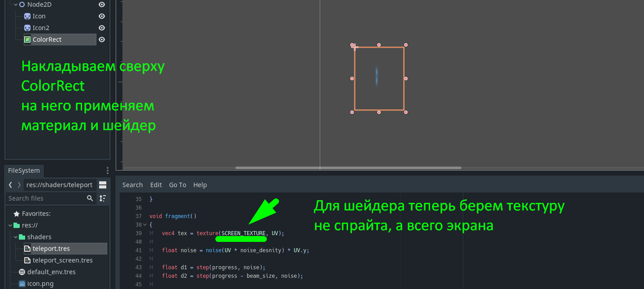Viewport: 644px width, 289px height.
Task: Fold the fragment function at line 38
Action: click(x=144, y=225)
